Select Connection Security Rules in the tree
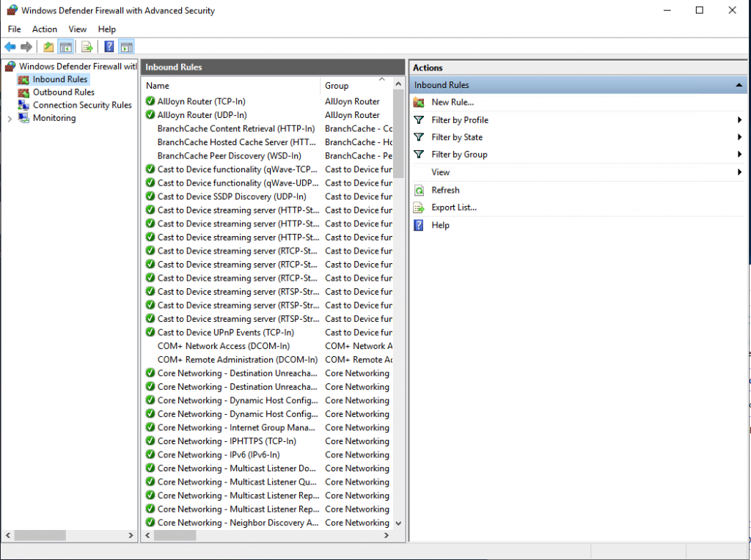 click(82, 105)
